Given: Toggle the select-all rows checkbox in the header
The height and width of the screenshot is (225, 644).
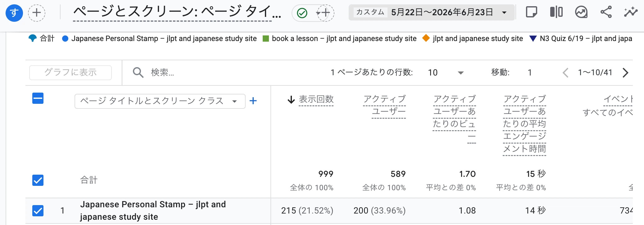Looking at the screenshot, I should pyautogui.click(x=38, y=99).
